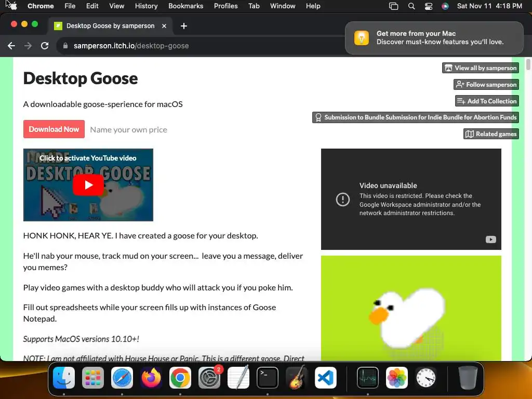Open the Stage Manager windows icon in the menu bar
This screenshot has width=532, height=399.
pyautogui.click(x=394, y=6)
